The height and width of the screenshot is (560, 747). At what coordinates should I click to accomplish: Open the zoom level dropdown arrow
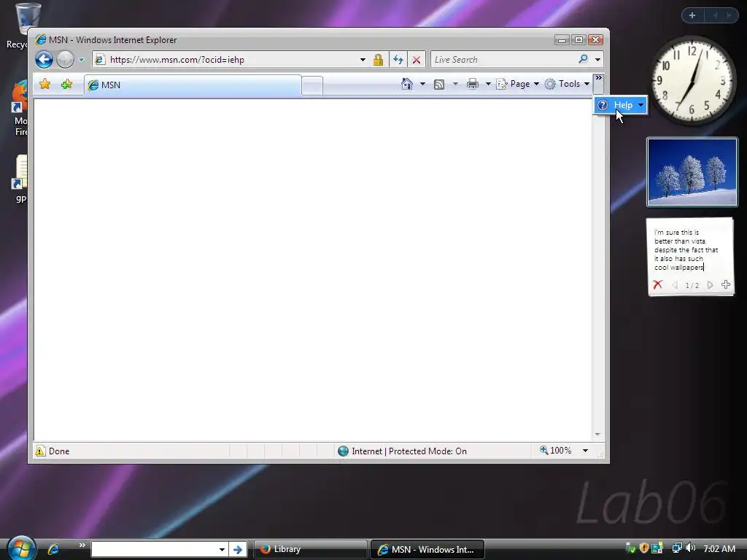[x=586, y=451]
